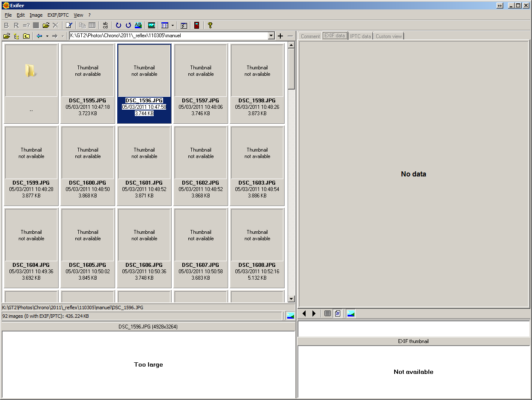532x400 pixels.
Task: Click the Restore (R) toolbar icon
Action: [16, 25]
